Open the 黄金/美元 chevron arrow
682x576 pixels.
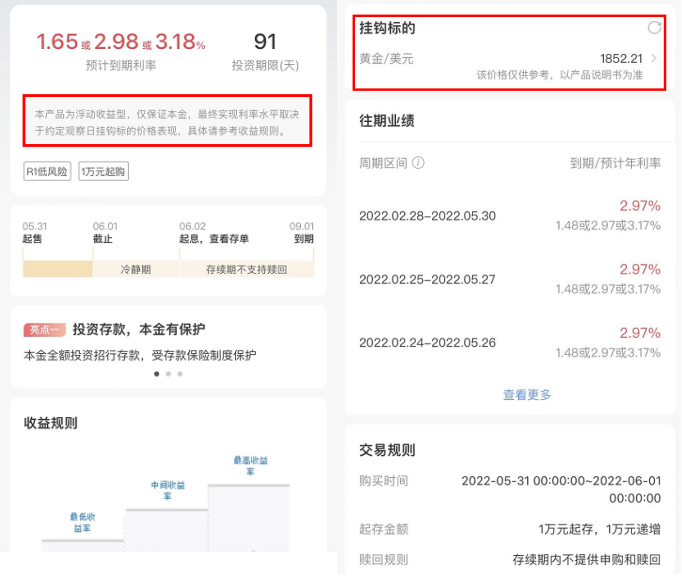click(654, 59)
